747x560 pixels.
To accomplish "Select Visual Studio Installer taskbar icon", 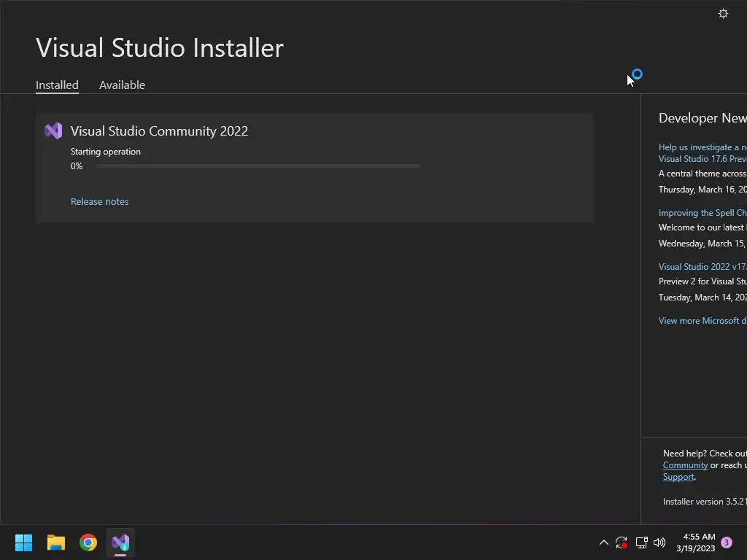I will (120, 542).
